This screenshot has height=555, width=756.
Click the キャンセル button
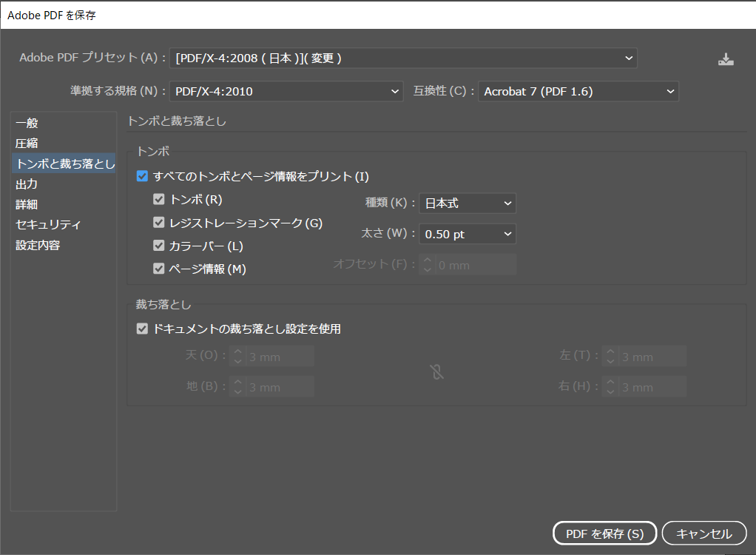point(704,534)
